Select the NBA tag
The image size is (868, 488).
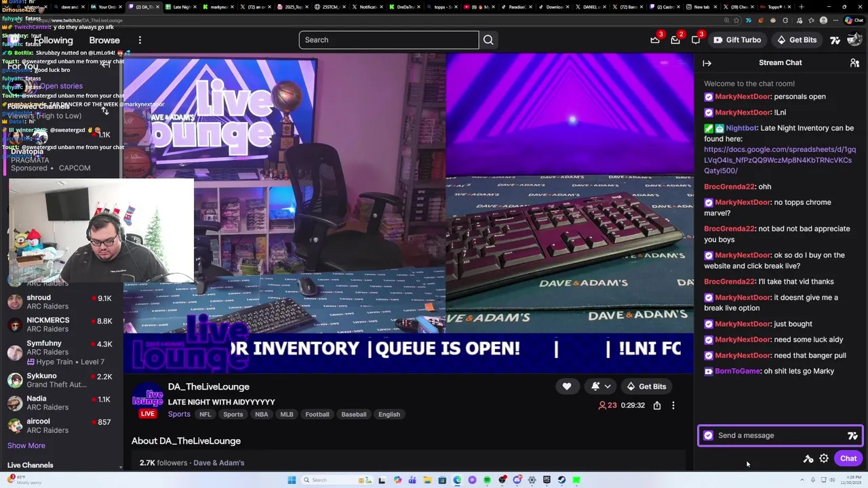tap(261, 414)
